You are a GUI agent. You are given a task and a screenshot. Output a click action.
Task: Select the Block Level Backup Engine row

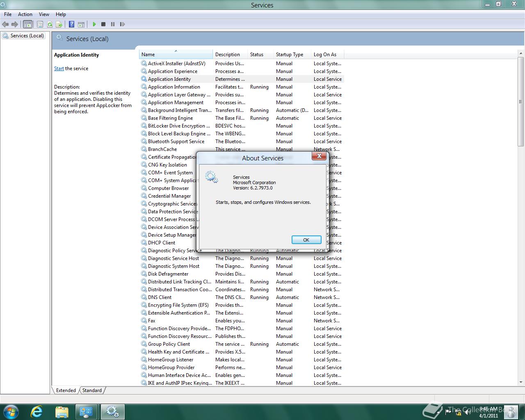coord(242,133)
